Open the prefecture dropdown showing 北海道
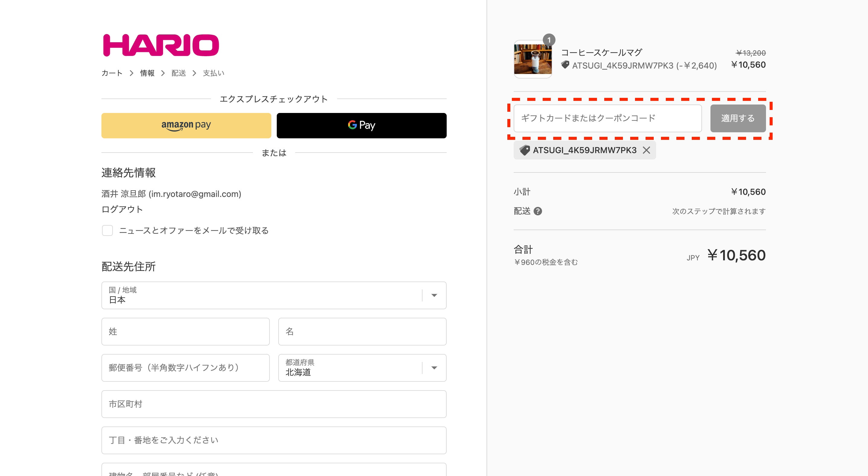The image size is (868, 476). 362,368
